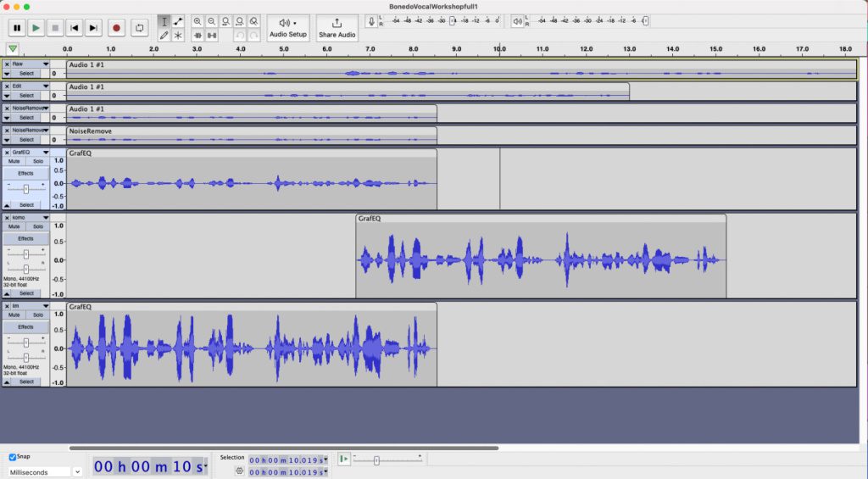The width and height of the screenshot is (868, 479).
Task: Click the Redo arrow icon
Action: pos(253,36)
